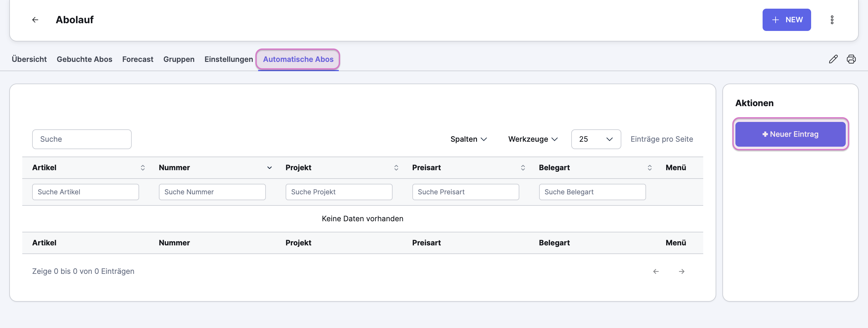This screenshot has width=868, height=328.
Task: Open the Spalten dropdown
Action: [468, 139]
